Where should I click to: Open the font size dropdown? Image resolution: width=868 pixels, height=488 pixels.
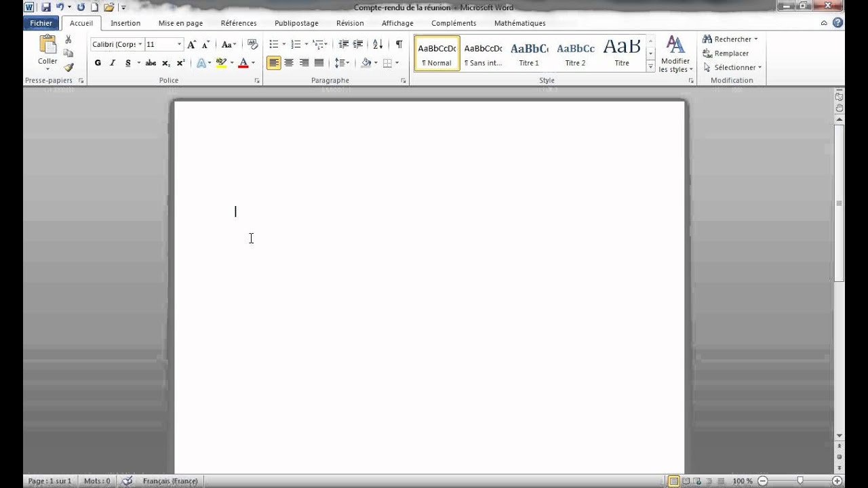[x=179, y=44]
